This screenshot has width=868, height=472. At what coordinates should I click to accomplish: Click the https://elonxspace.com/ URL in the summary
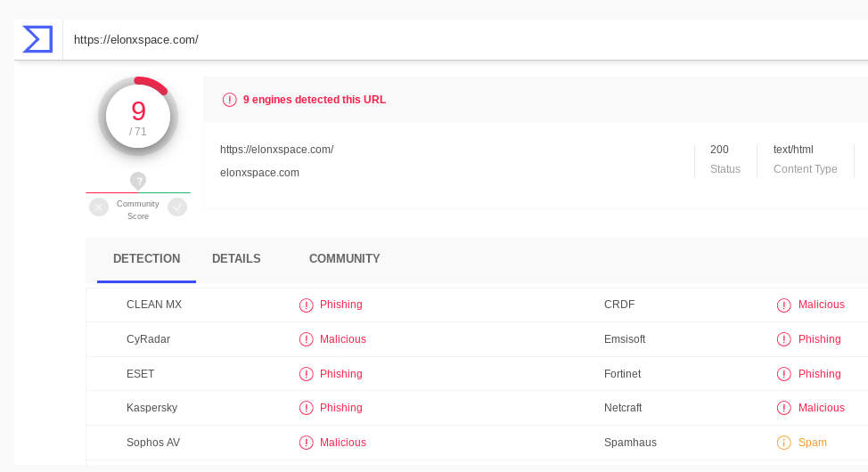tap(277, 150)
